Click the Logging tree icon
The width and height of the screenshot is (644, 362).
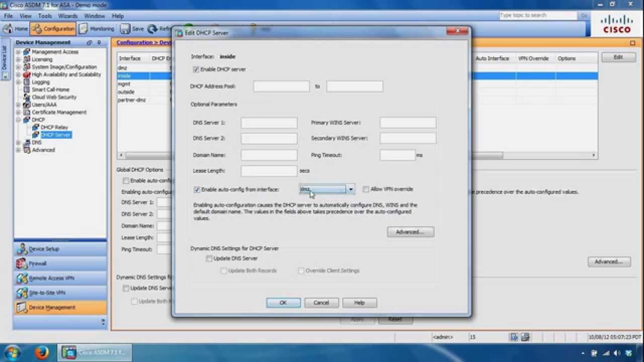pos(27,82)
